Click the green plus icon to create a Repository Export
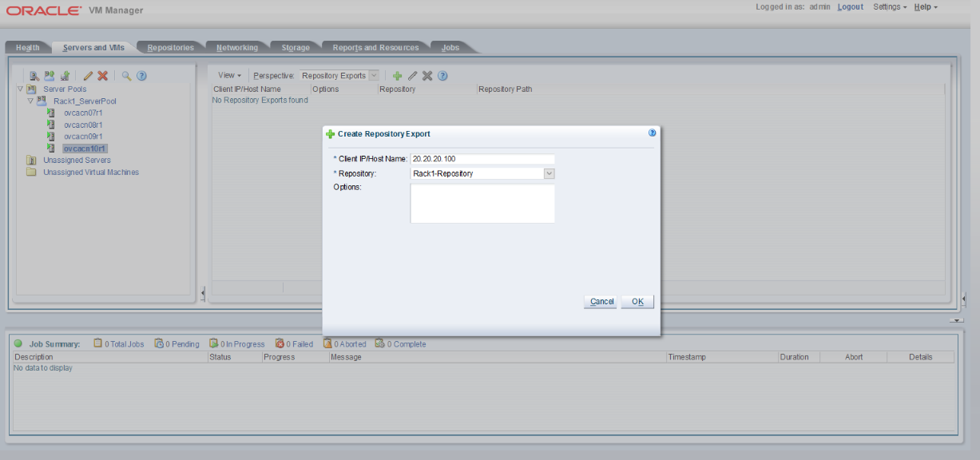 [397, 75]
